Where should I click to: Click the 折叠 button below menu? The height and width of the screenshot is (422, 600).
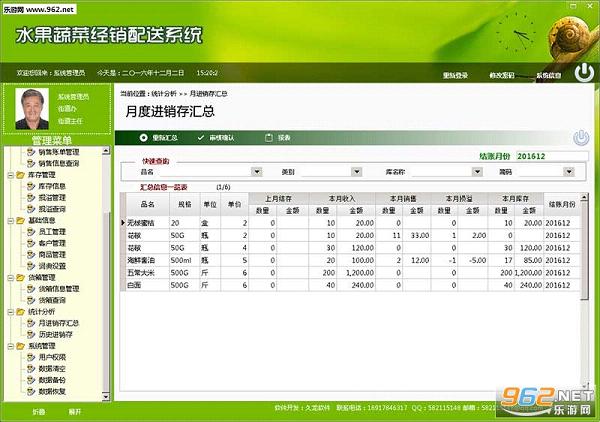click(x=39, y=412)
